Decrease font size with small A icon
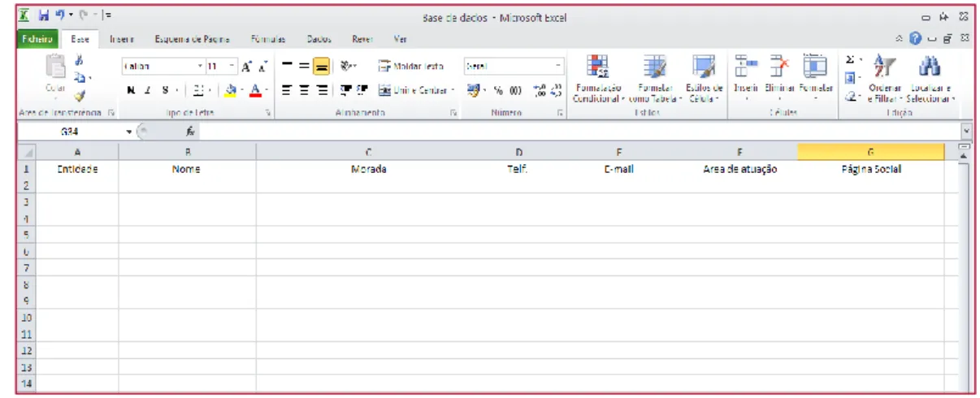The image size is (980, 398). pyautogui.click(x=262, y=67)
